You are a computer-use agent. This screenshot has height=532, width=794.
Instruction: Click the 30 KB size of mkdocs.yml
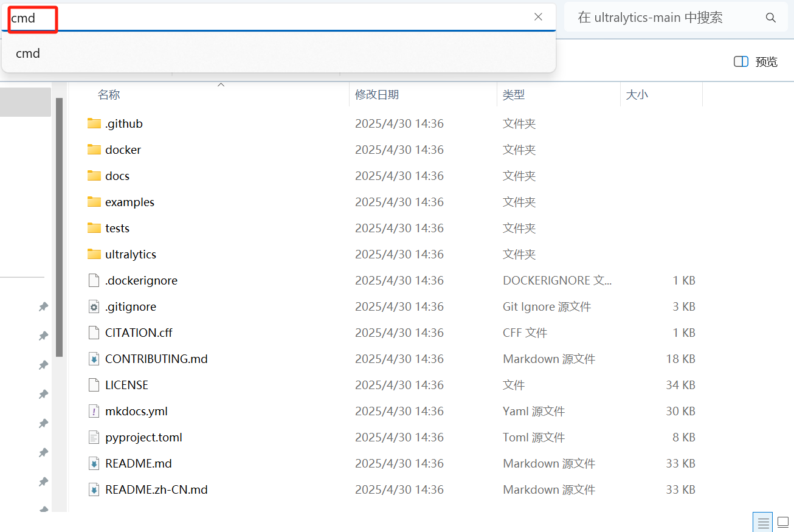click(680, 411)
